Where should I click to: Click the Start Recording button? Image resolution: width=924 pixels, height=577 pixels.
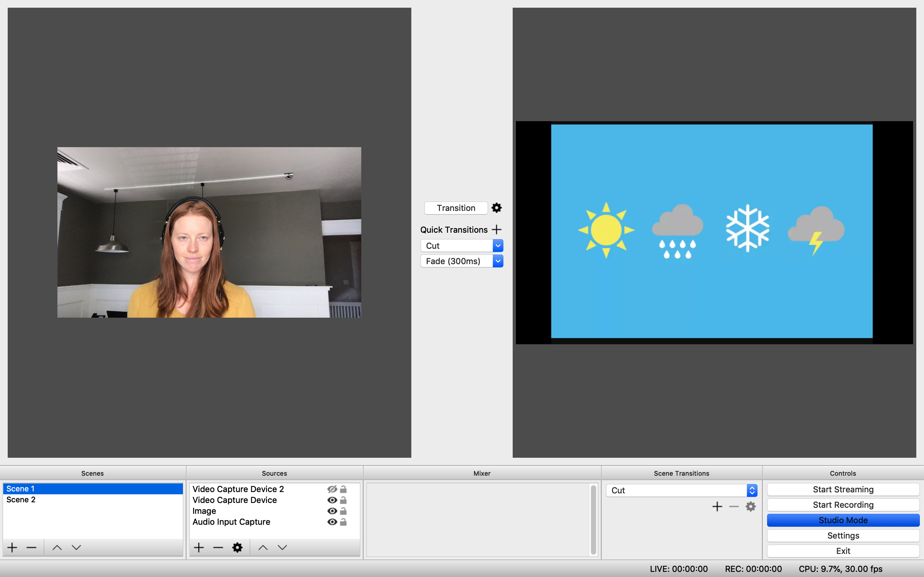[843, 505]
